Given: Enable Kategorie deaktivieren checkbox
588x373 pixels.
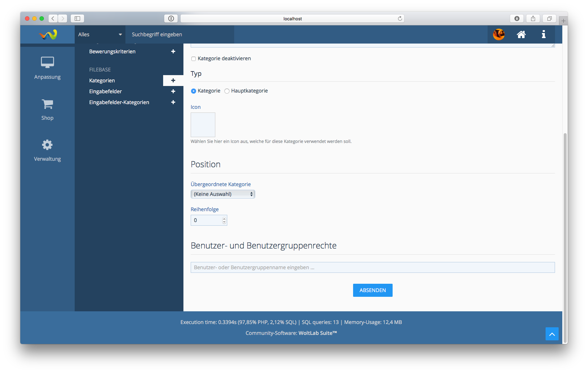Looking at the screenshot, I should pyautogui.click(x=194, y=59).
